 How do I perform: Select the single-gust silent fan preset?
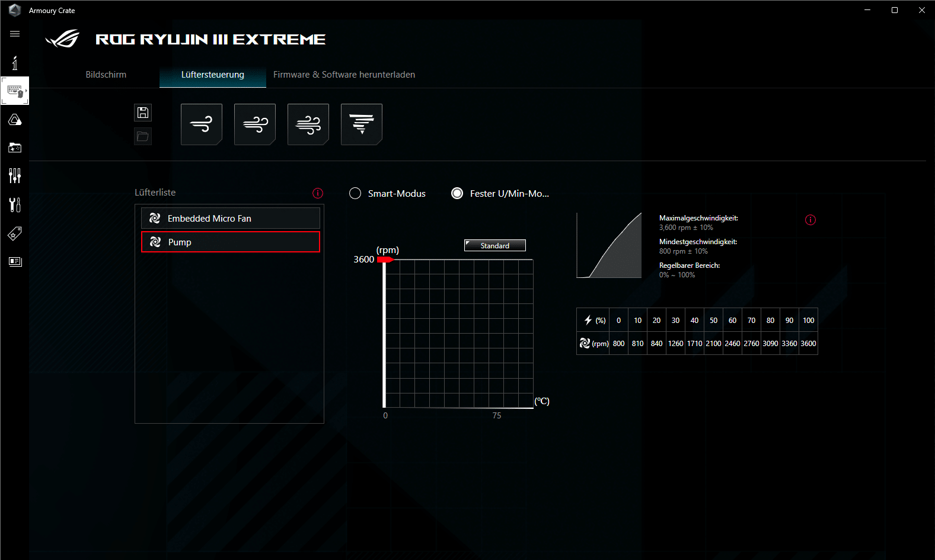202,124
